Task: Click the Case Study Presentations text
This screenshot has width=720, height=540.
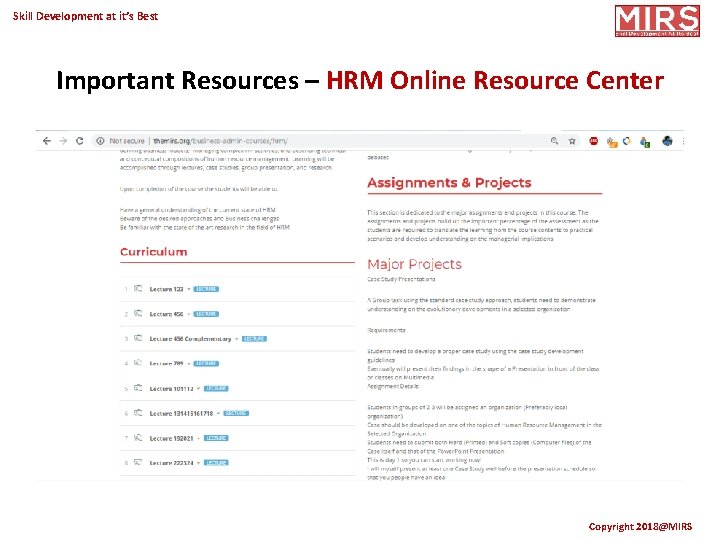Action: (x=401, y=279)
